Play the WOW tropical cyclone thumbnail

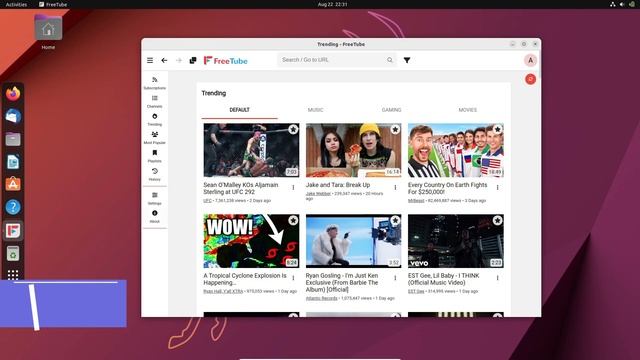click(x=251, y=241)
